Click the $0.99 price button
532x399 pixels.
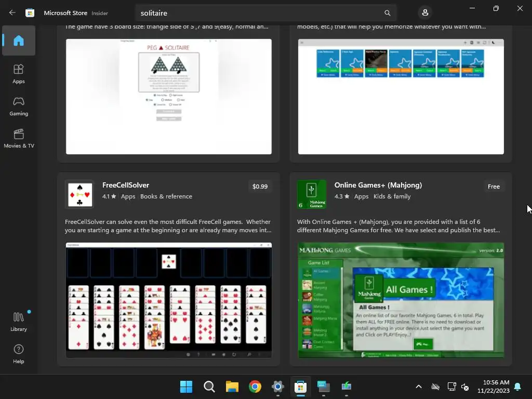260,187
